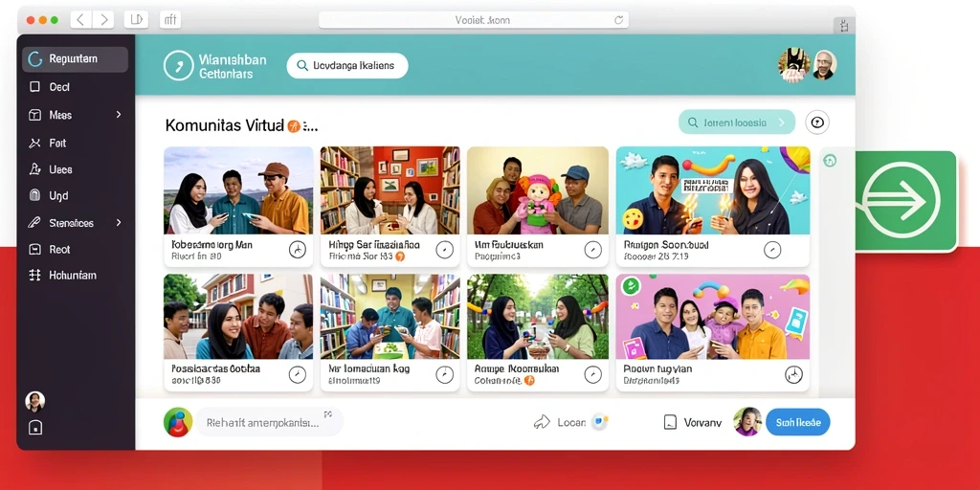The height and width of the screenshot is (490, 980).
Task: Click clock icon on Mm Foubiuckan card
Action: [x=592, y=250]
